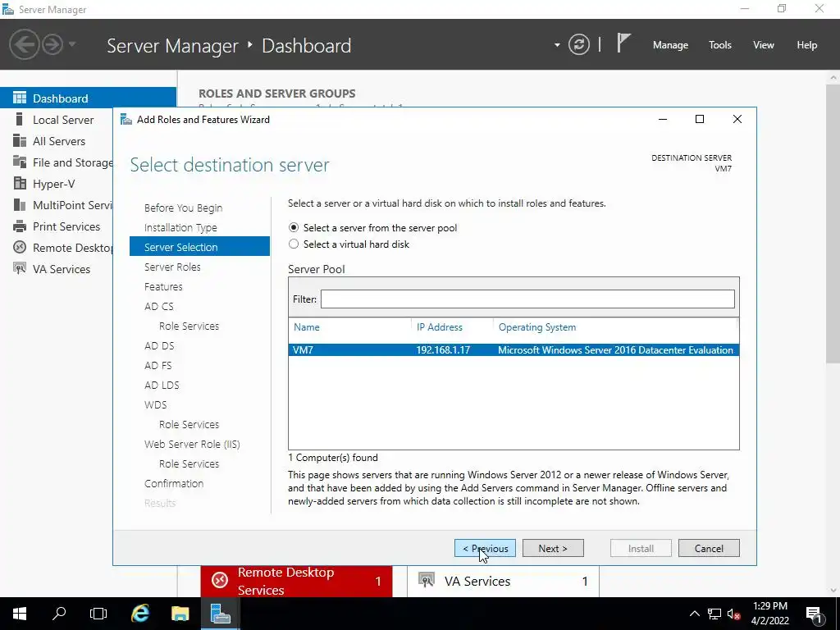Click the muted volume tray icon
840x630 pixels.
coord(733,614)
